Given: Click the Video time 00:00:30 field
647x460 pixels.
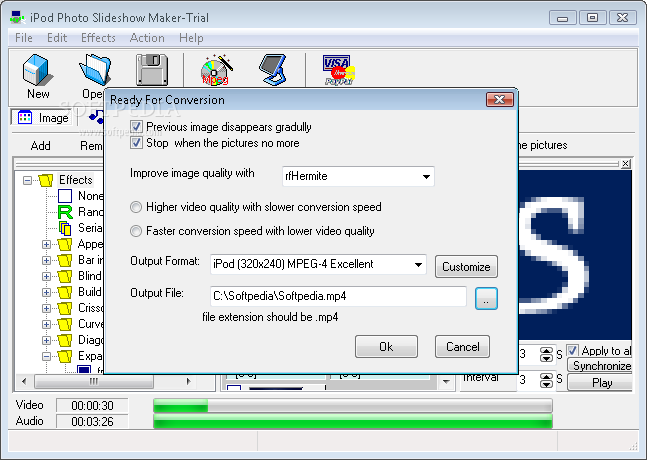Looking at the screenshot, I should [x=92, y=406].
